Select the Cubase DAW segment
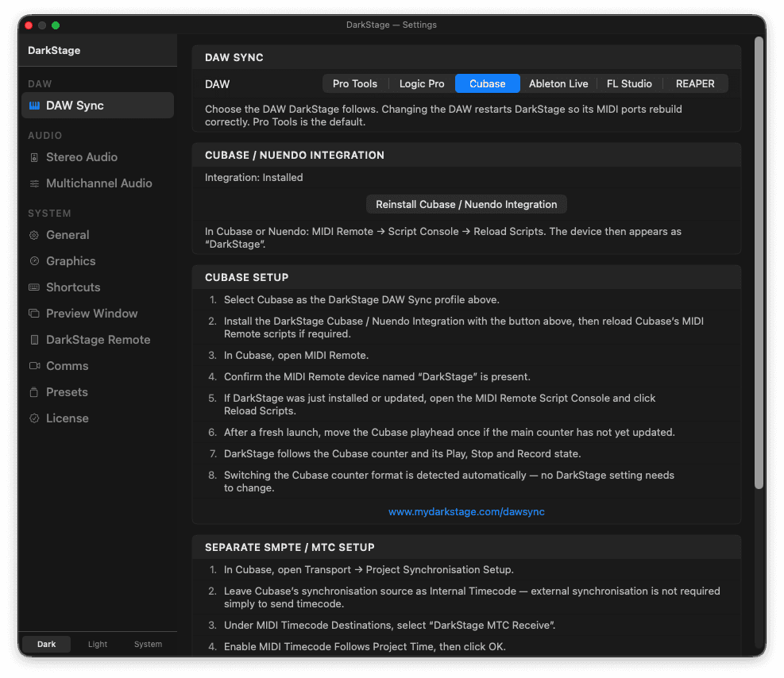 (x=488, y=83)
